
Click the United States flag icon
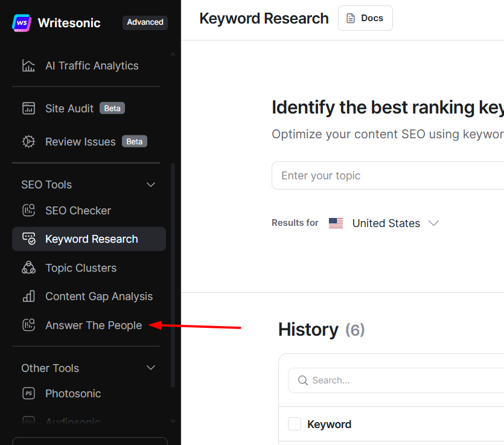pyautogui.click(x=336, y=223)
